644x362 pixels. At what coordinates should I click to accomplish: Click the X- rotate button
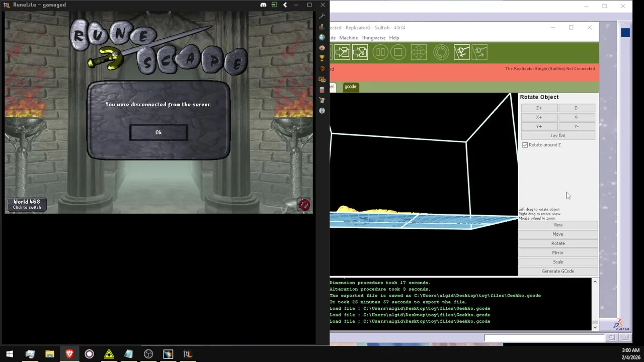(x=576, y=117)
